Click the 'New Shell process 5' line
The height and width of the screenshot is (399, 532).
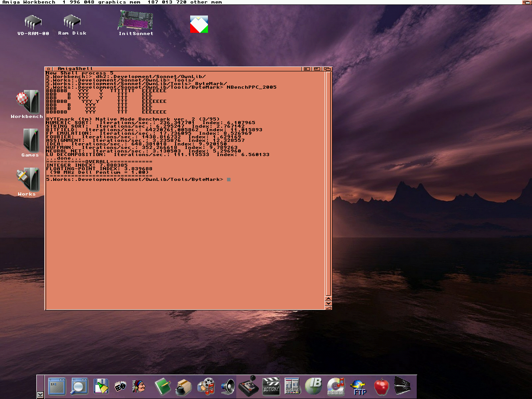pos(80,73)
